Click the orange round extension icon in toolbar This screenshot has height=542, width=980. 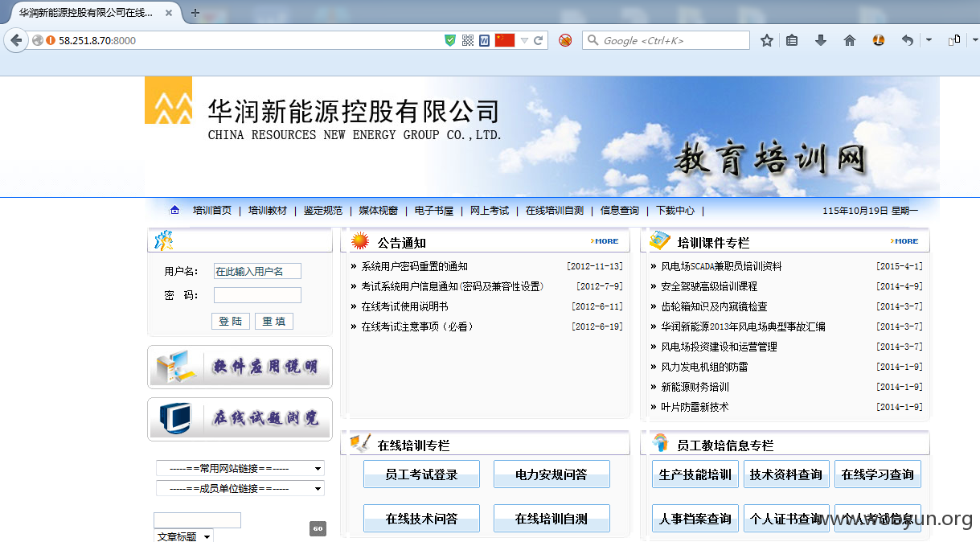pyautogui.click(x=879, y=40)
